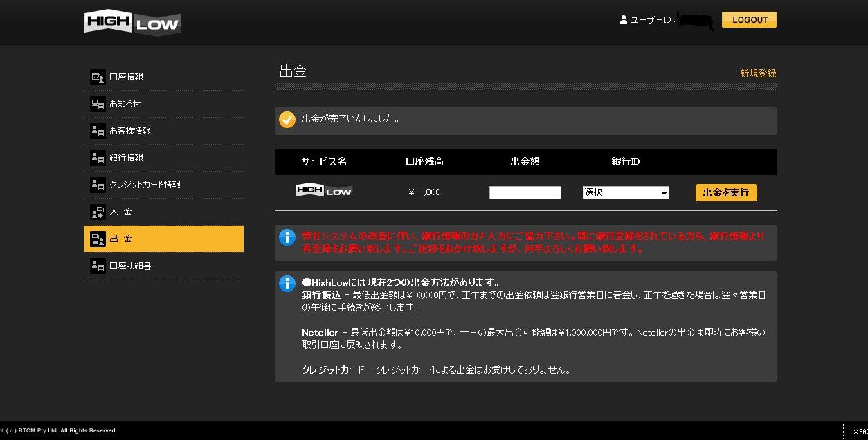Click the RTCM Pty Ltd copyright text
868x440 pixels.
click(57, 430)
